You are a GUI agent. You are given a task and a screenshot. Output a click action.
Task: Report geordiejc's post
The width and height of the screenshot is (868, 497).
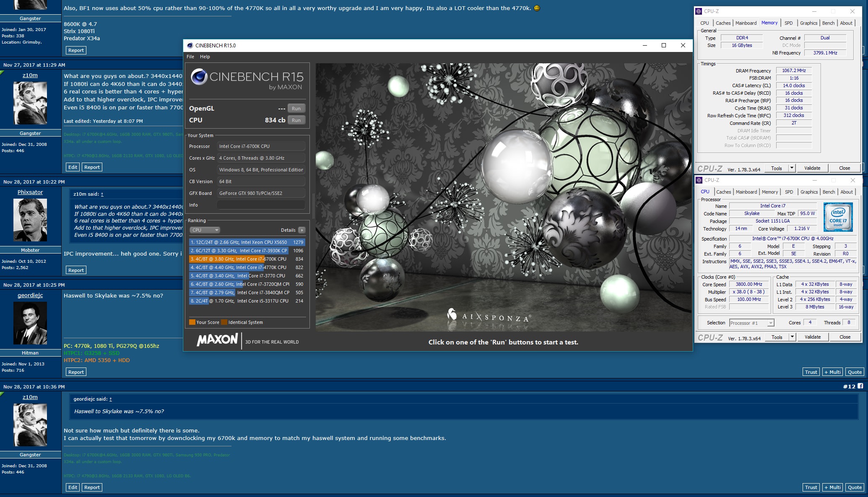(76, 372)
